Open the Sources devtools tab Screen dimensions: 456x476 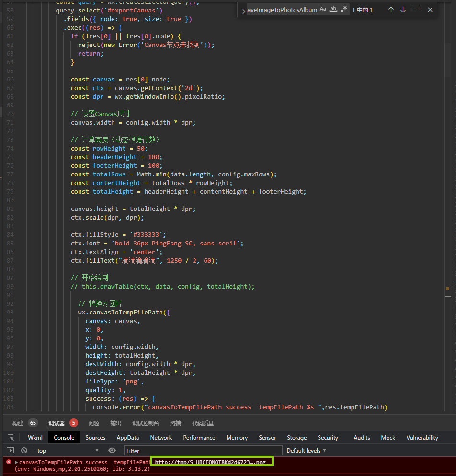pos(95,438)
